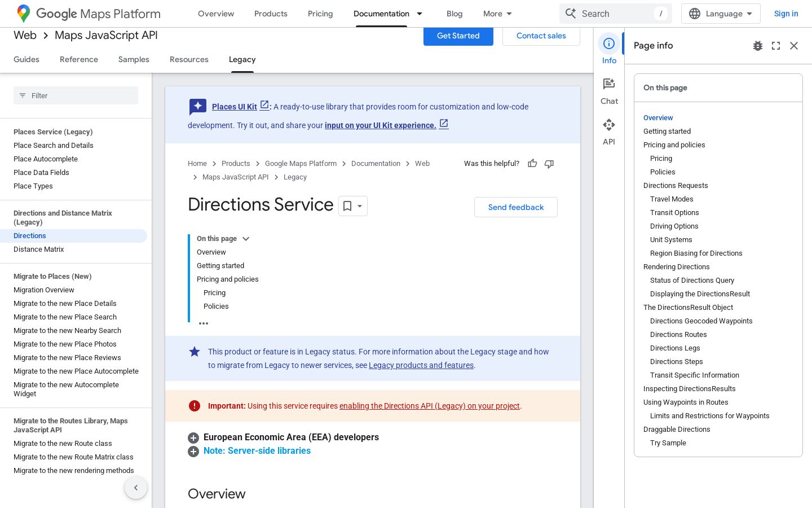Open Place Autocomplete in left sidebar
This screenshot has height=508, width=812.
[x=46, y=159]
